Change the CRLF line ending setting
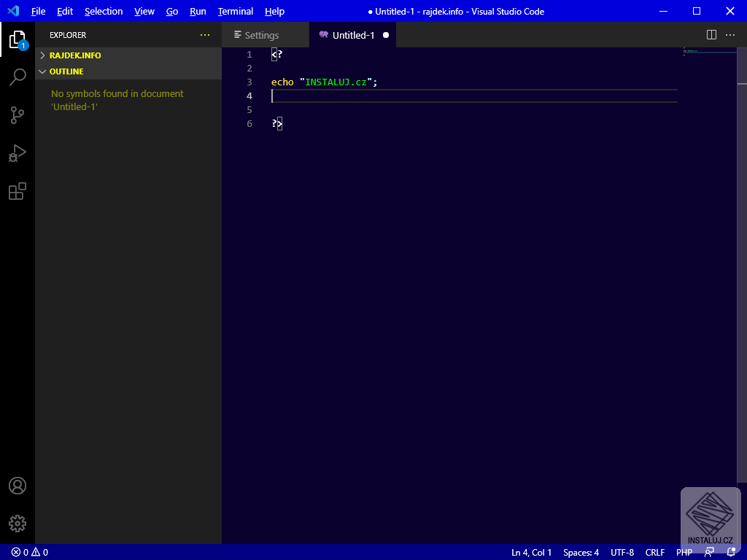Screen dimensions: 747x560 pyautogui.click(x=654, y=552)
